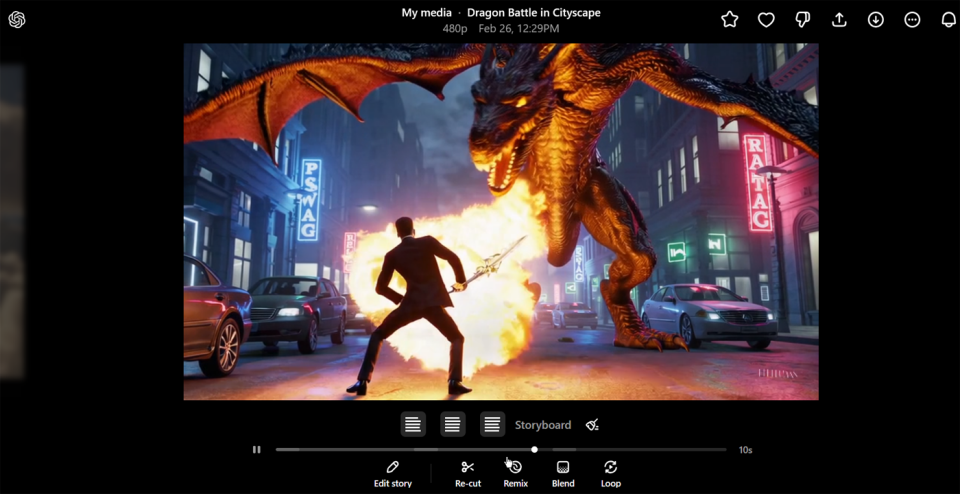Open the Re-cut scissors tool
960x494 pixels.
(x=468, y=474)
